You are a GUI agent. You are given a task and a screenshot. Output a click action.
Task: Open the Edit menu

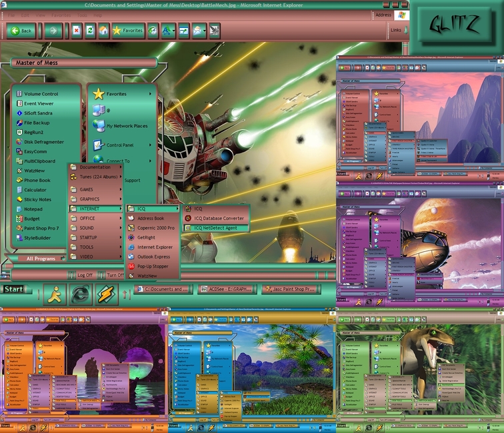(25, 15)
